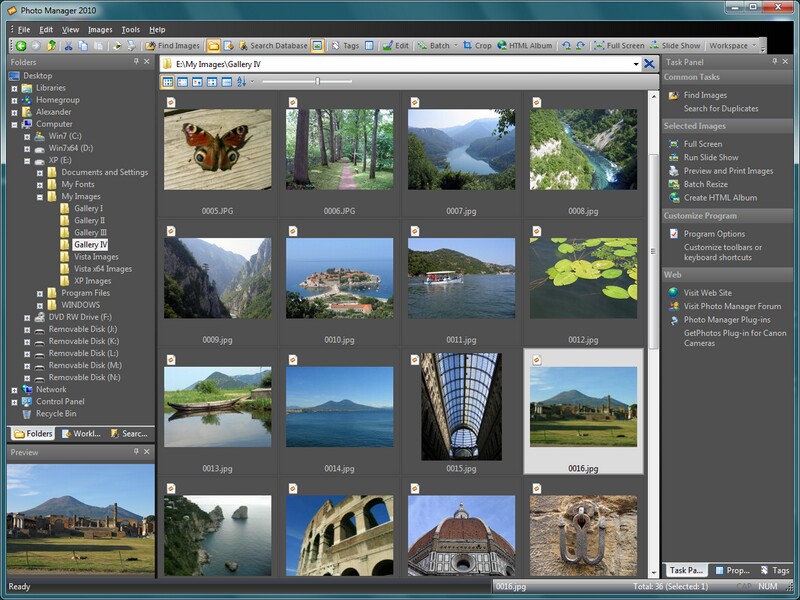Open the Tags tool in the toolbar
Viewport: 800px width, 600px height.
coord(345,45)
